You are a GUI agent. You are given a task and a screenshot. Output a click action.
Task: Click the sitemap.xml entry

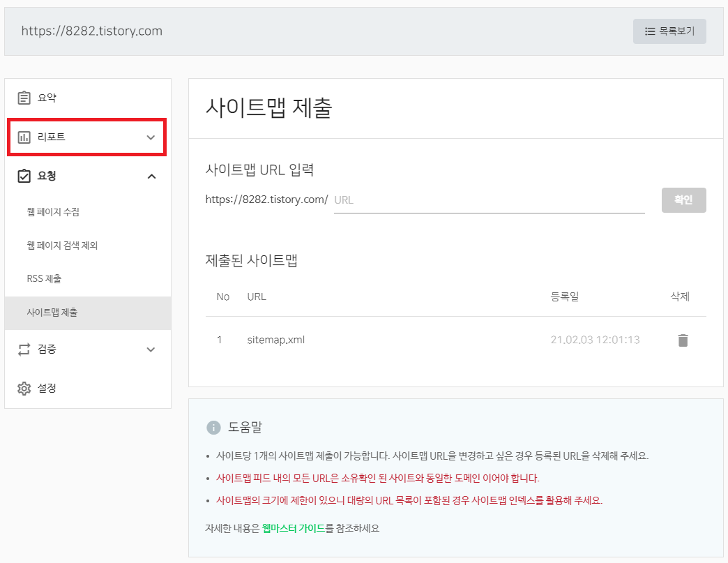tap(275, 340)
